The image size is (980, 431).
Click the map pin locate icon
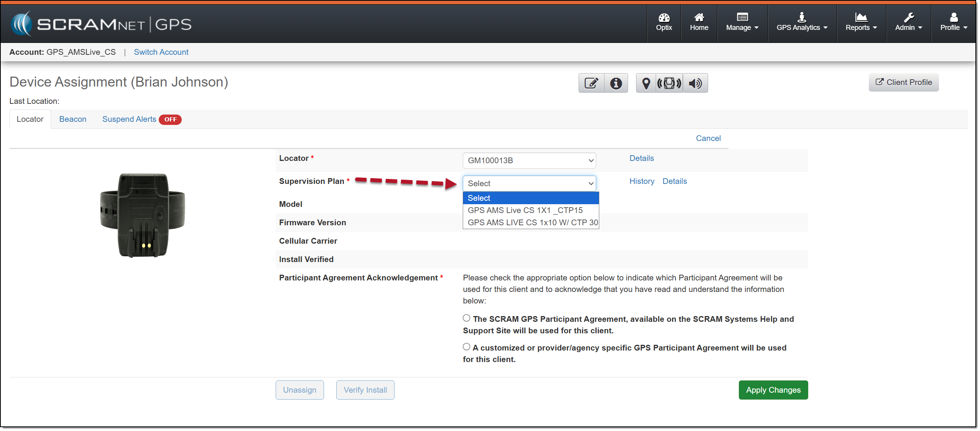[x=646, y=83]
